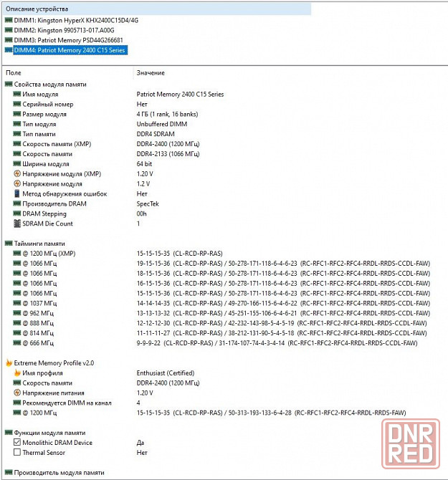The height and width of the screenshot is (480, 448).
Task: Click the voltage icon next to 'Напряжение модуля (XMP)'
Action: click(17, 173)
